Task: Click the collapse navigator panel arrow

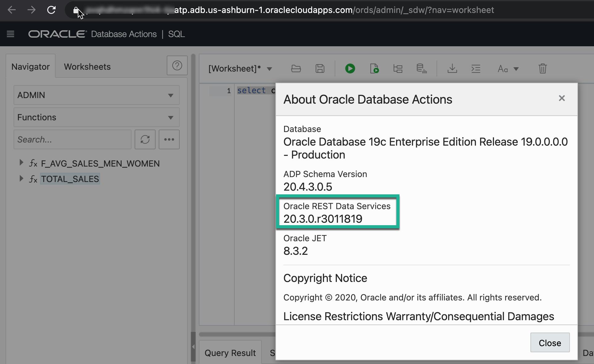Action: coord(193,347)
